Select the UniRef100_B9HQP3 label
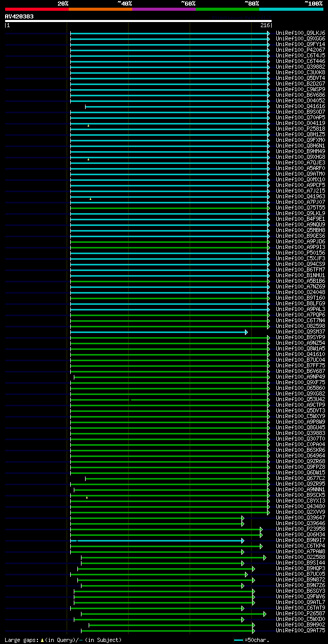 click(300, 568)
